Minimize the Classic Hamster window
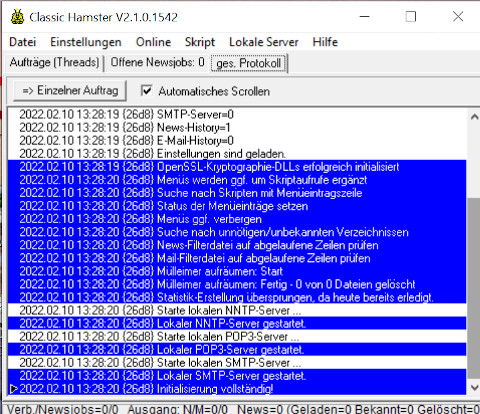 tap(365, 17)
